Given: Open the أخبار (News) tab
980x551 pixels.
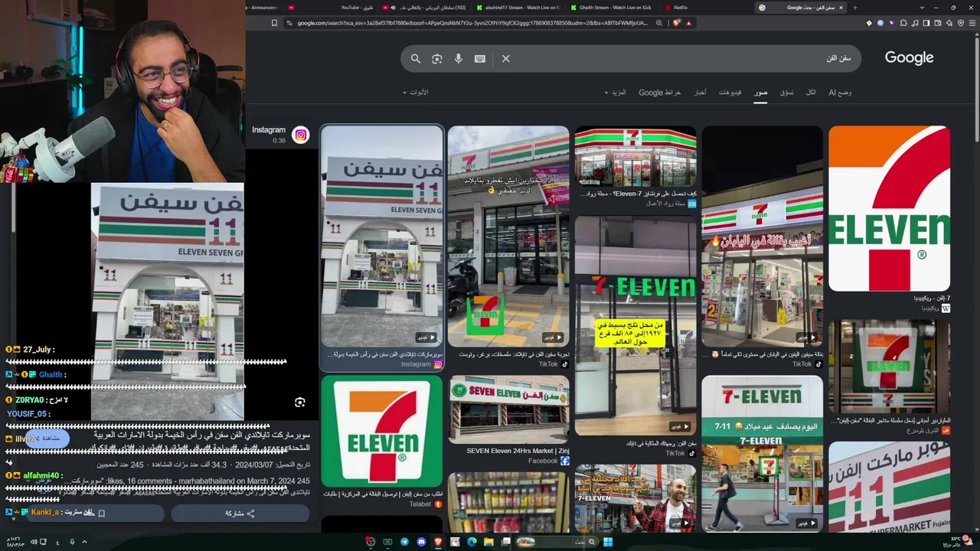Looking at the screenshot, I should (x=700, y=93).
